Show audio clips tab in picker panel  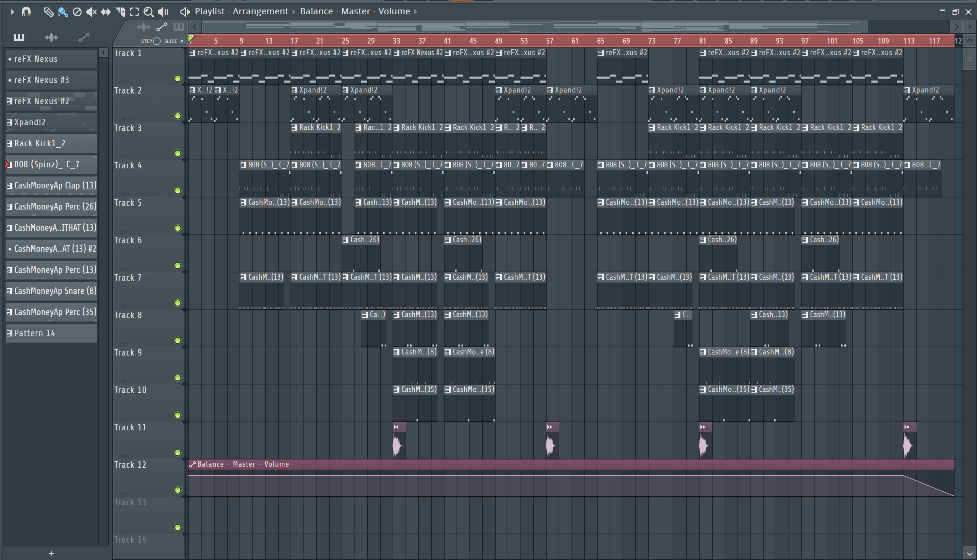(x=51, y=37)
